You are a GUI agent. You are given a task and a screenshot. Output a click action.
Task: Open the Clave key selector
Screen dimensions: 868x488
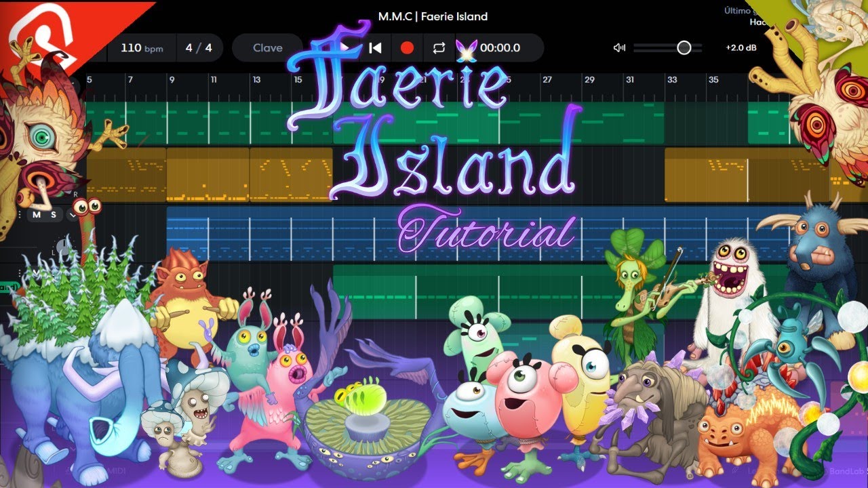click(268, 48)
